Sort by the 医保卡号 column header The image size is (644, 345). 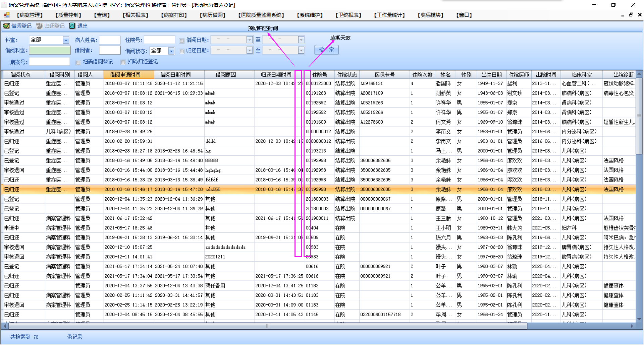385,75
